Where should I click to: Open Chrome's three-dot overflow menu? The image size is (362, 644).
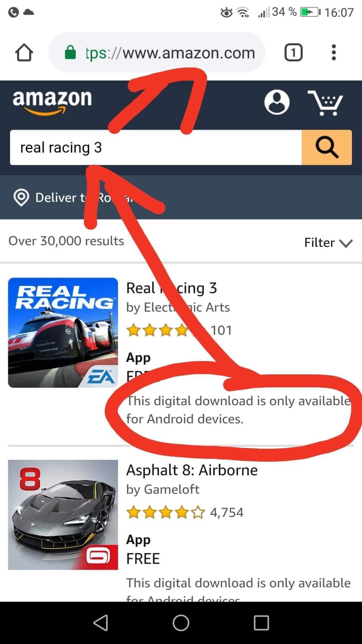(334, 52)
